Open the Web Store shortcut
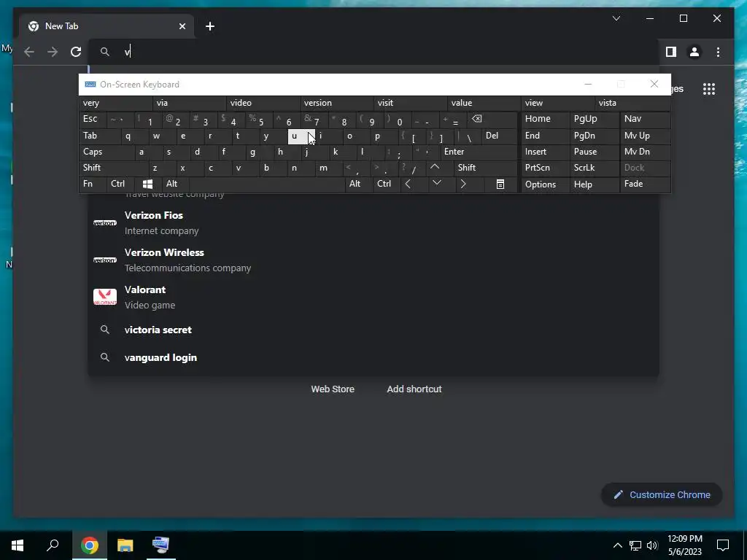 pos(333,389)
